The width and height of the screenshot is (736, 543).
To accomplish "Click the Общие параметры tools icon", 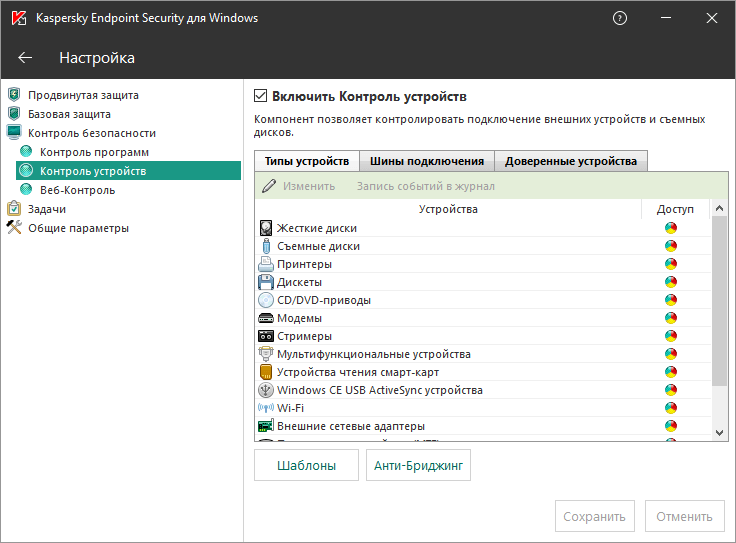I will [14, 228].
